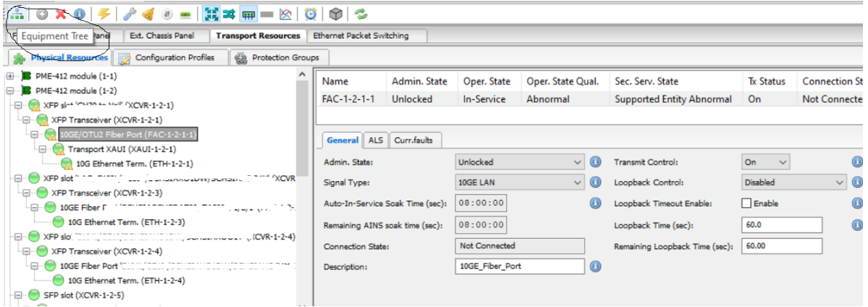
Task: Click the 3D box toolbar icon
Action: click(x=336, y=14)
